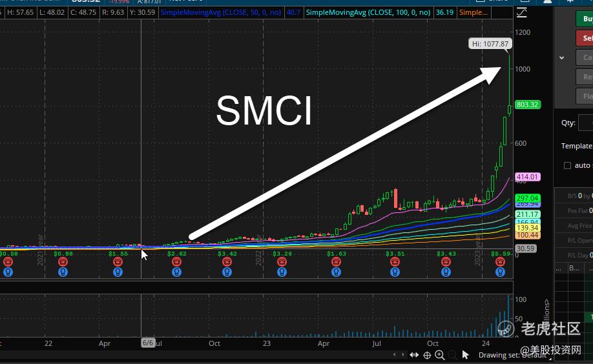Open the blue lightbulb icon below $0.58
The image size is (593, 364).
(8, 272)
